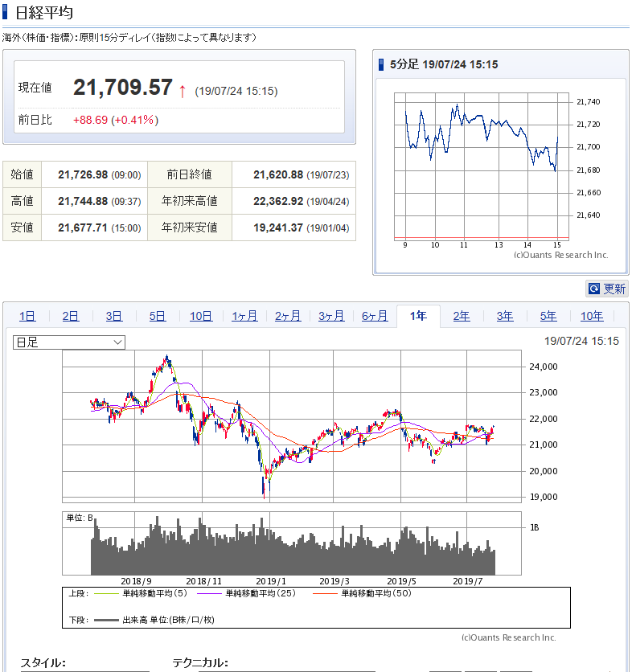632x672 pixels.
Task: Click the 日経平均 page heading
Action: coord(44,12)
